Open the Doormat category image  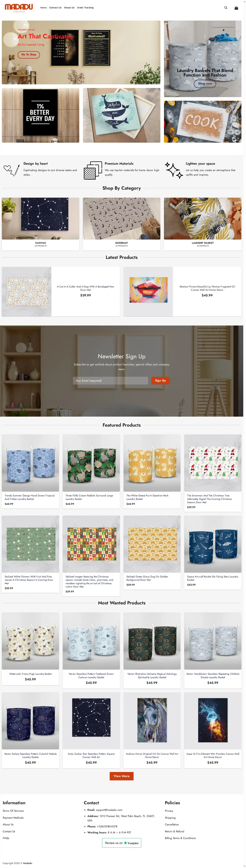point(122,218)
